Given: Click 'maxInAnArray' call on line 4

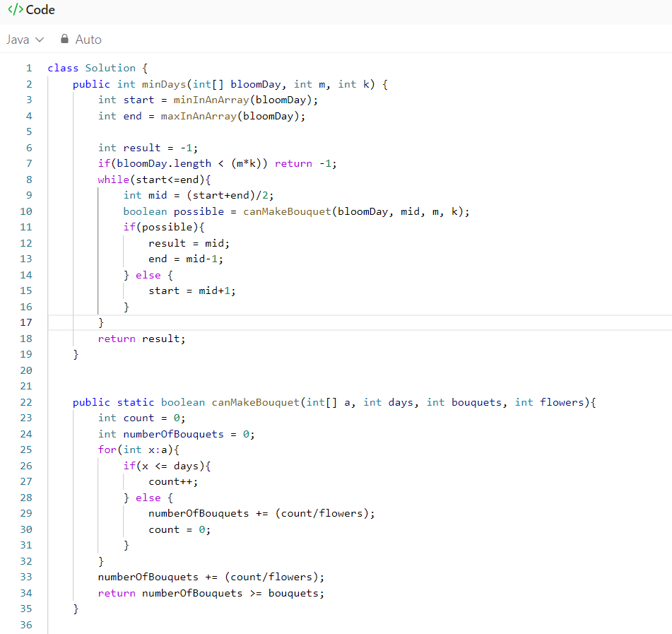Looking at the screenshot, I should pos(199,116).
